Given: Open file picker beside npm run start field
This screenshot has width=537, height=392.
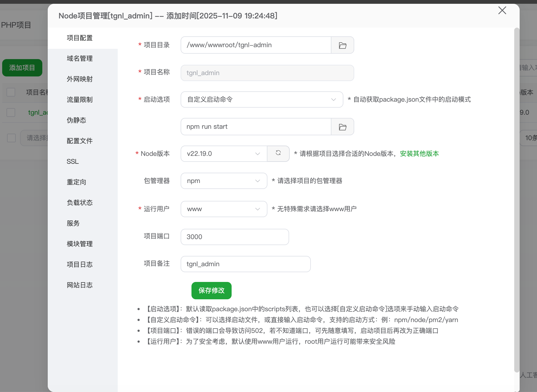Looking at the screenshot, I should [x=343, y=127].
